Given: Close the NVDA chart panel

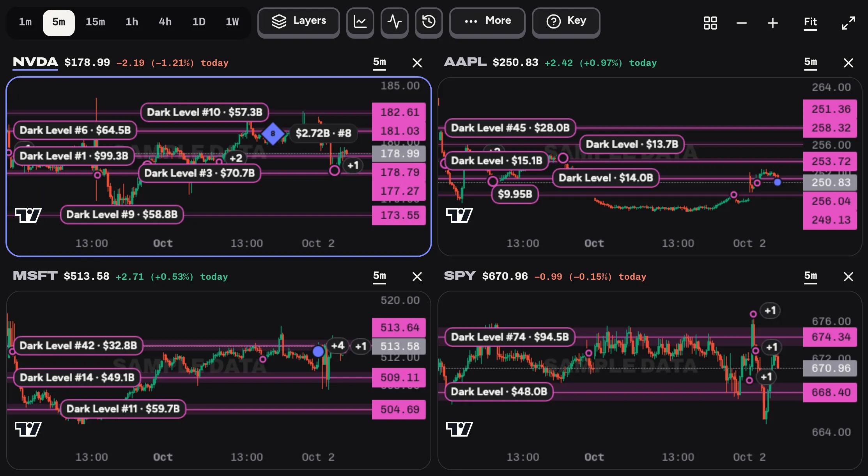Looking at the screenshot, I should [x=417, y=63].
